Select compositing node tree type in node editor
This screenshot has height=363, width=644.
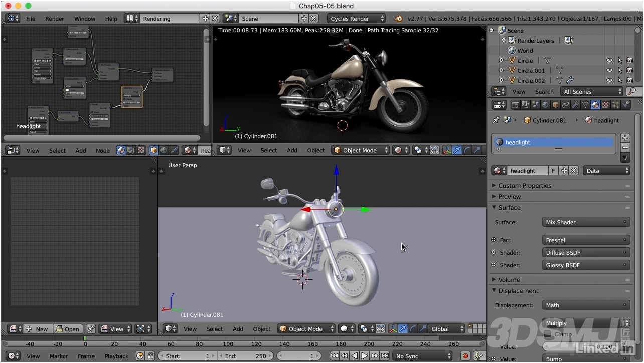tap(131, 150)
